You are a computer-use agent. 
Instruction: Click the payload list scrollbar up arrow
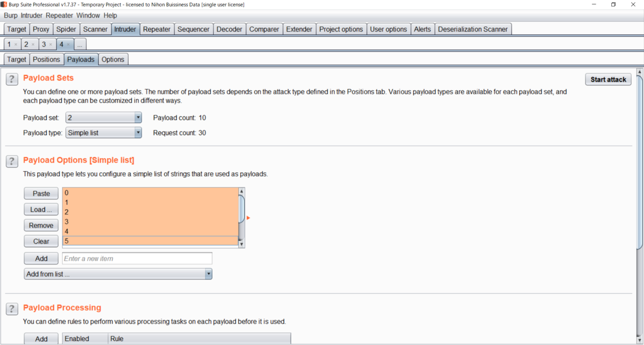point(241,191)
